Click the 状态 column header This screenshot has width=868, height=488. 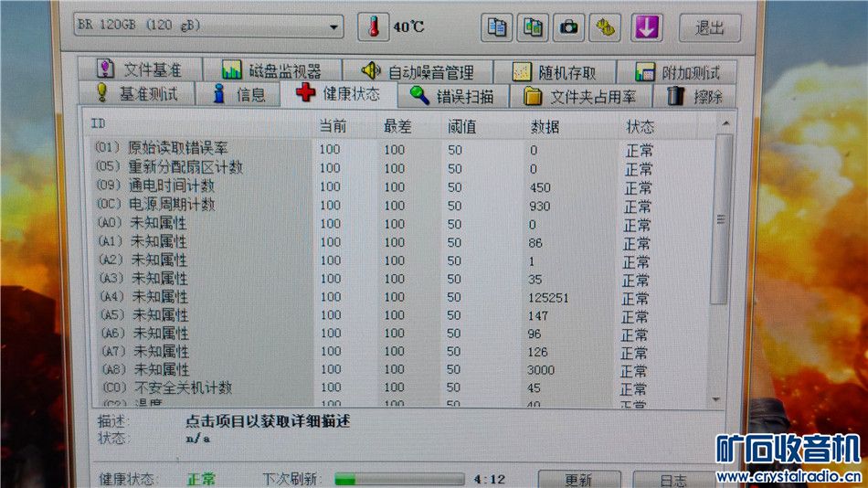point(640,127)
